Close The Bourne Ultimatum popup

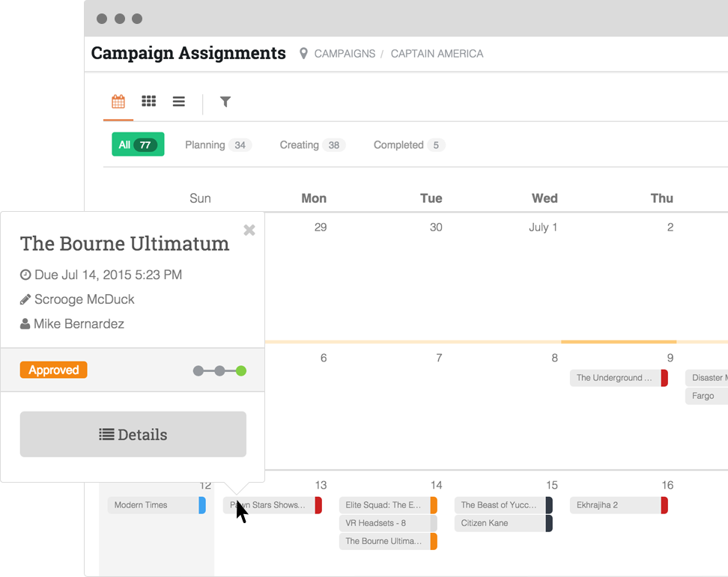[x=249, y=231]
